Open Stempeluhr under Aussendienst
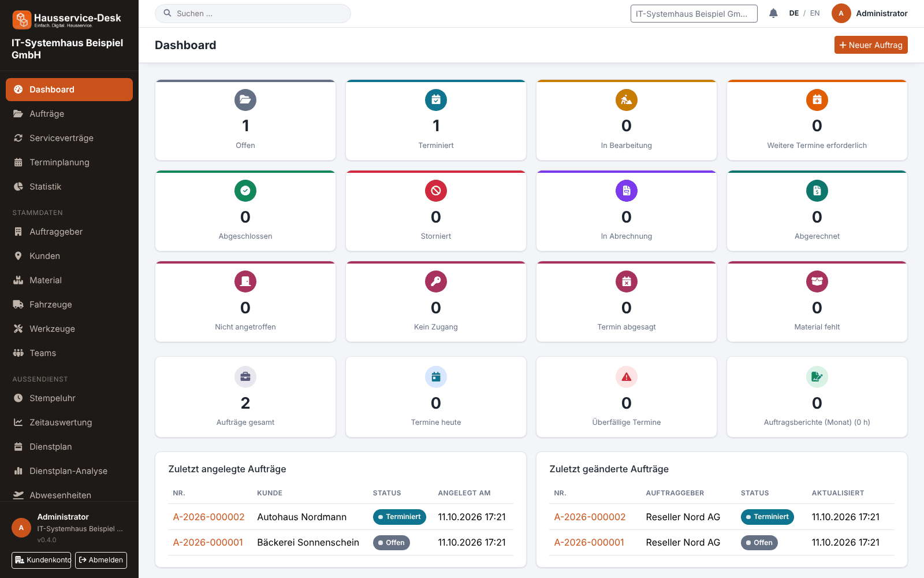This screenshot has width=924, height=578. [69, 398]
